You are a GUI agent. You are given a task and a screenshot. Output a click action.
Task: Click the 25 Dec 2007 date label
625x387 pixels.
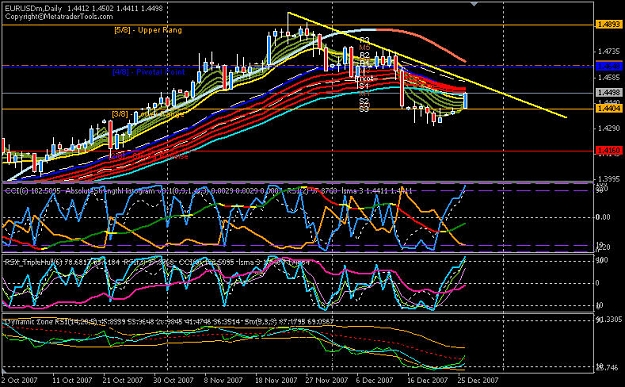[x=478, y=380]
